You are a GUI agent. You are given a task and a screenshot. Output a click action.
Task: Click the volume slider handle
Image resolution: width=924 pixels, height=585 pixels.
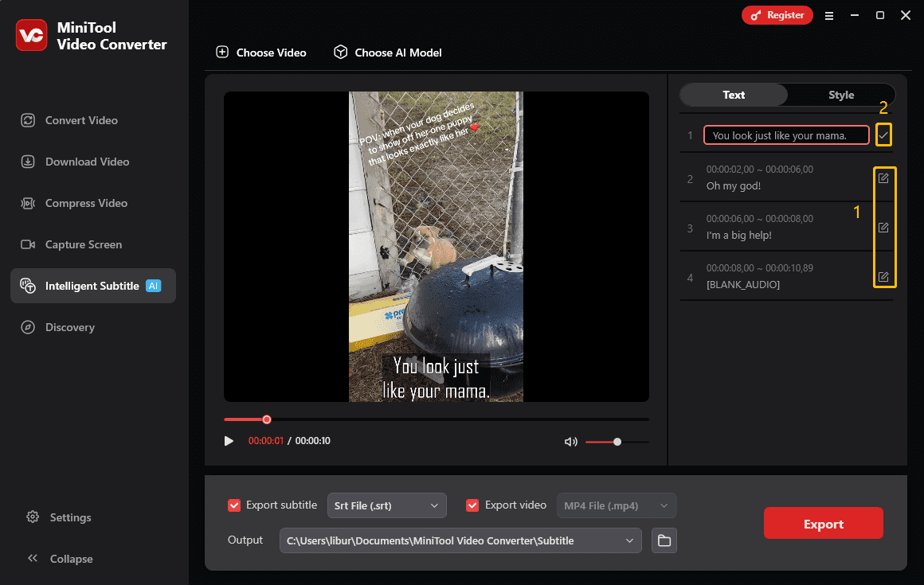click(617, 442)
